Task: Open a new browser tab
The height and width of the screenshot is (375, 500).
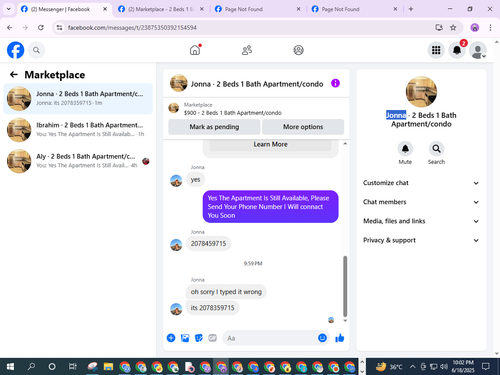Action: point(411,9)
